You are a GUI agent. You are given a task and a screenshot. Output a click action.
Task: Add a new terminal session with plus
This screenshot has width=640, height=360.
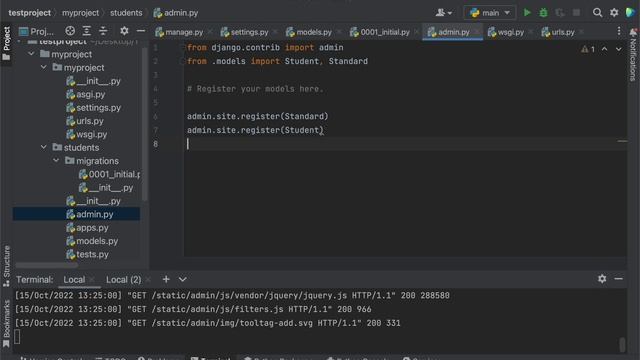pyautogui.click(x=166, y=279)
